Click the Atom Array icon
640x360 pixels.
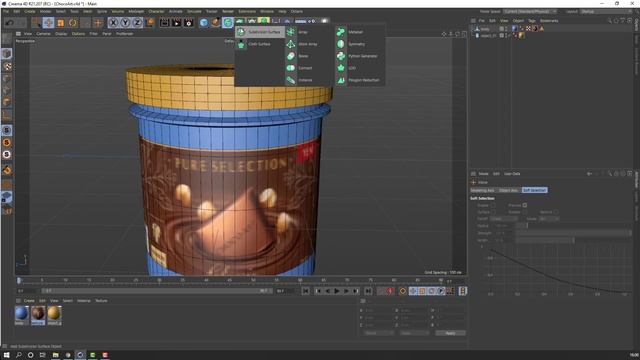(x=291, y=44)
